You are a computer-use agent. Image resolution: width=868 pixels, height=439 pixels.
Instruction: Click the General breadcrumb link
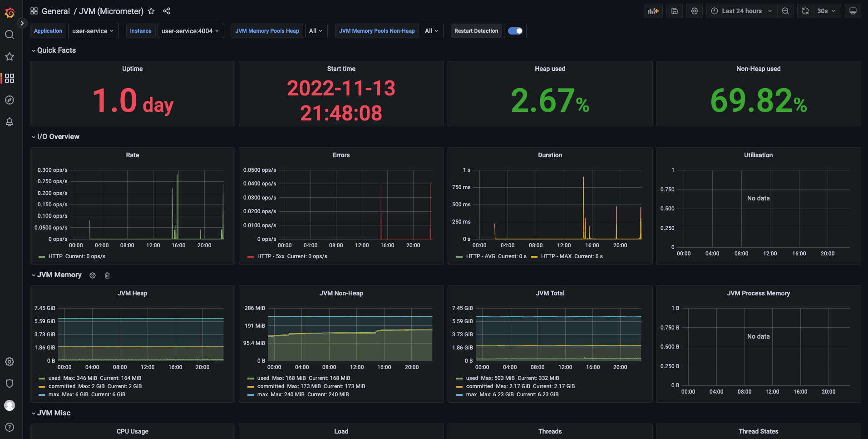pyautogui.click(x=56, y=11)
